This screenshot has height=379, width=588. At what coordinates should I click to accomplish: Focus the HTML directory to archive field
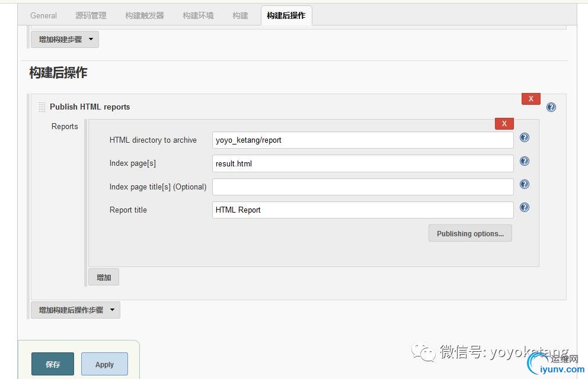click(x=363, y=140)
